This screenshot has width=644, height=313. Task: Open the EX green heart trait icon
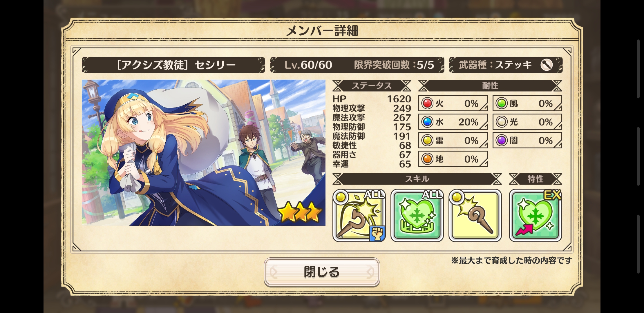click(536, 216)
